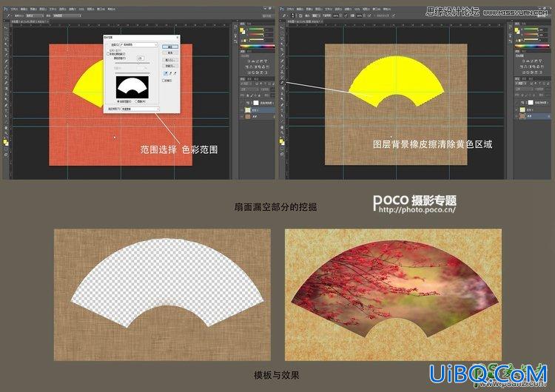This screenshot has height=392, width=555.
Task: Click the Fuzziness value input field
Action: pos(141,58)
